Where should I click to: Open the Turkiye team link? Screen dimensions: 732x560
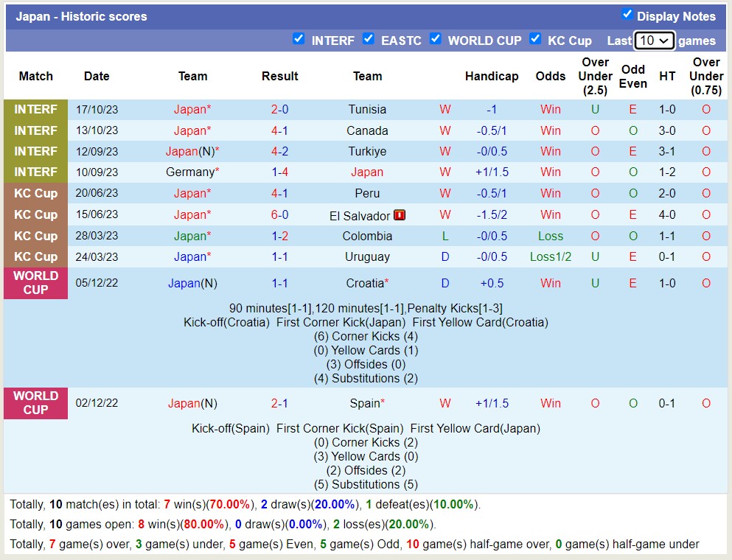tap(367, 151)
